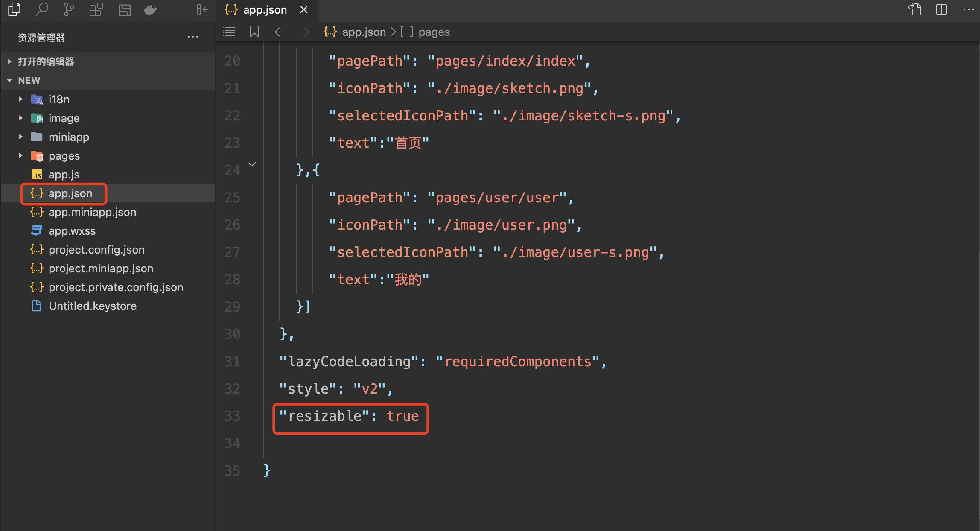Image resolution: width=980 pixels, height=531 pixels.
Task: Click the true value on line 33
Action: pos(402,416)
